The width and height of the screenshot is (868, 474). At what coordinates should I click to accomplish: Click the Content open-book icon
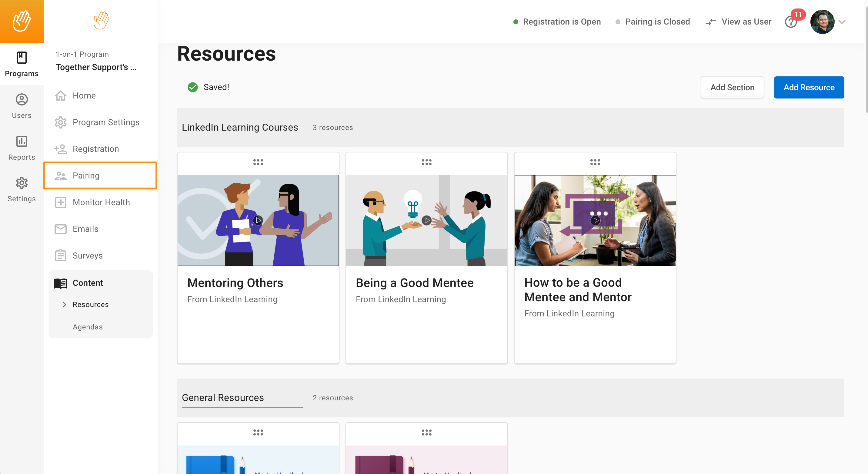tap(61, 283)
